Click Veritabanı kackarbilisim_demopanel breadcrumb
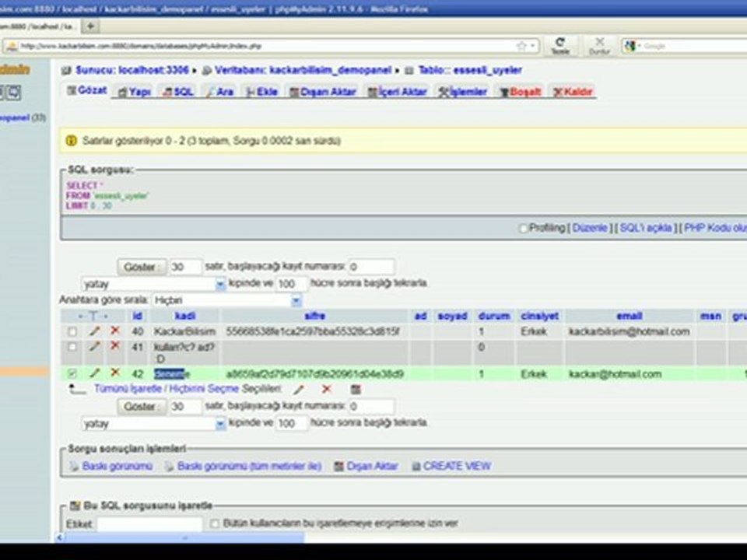This screenshot has width=747, height=560. point(303,71)
